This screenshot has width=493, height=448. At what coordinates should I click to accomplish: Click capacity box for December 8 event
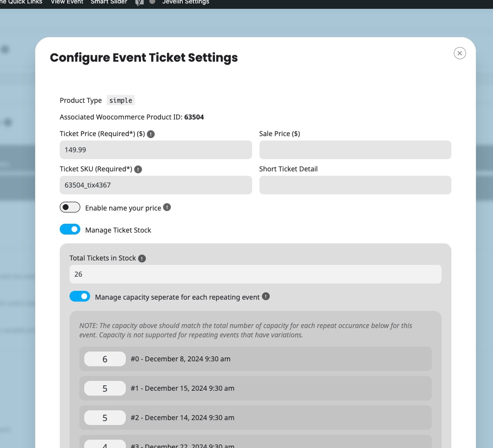[x=105, y=359]
